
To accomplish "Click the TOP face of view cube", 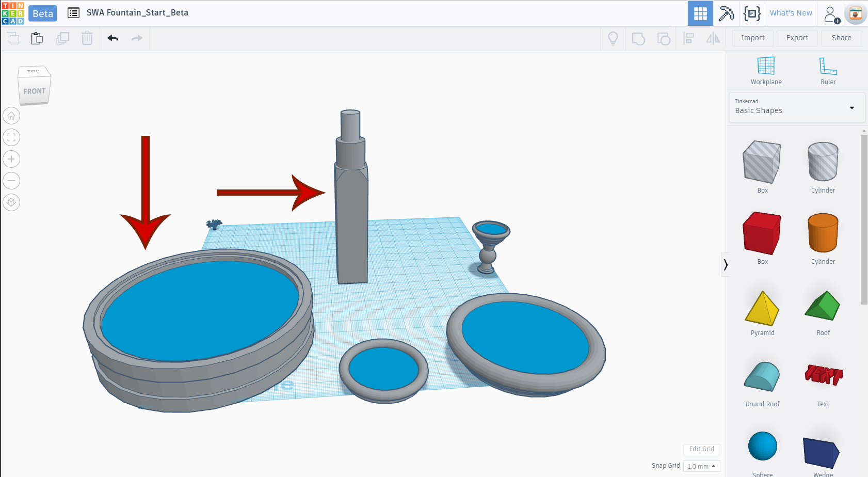I will [x=33, y=71].
